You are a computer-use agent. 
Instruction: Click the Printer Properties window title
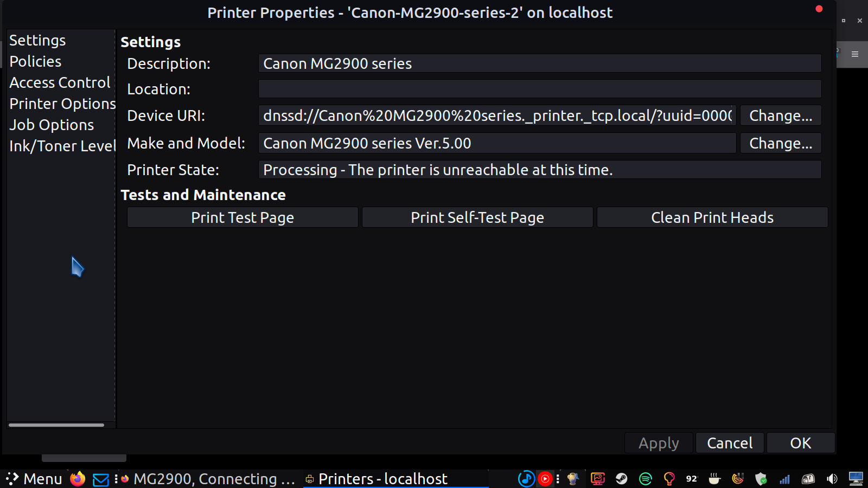410,12
